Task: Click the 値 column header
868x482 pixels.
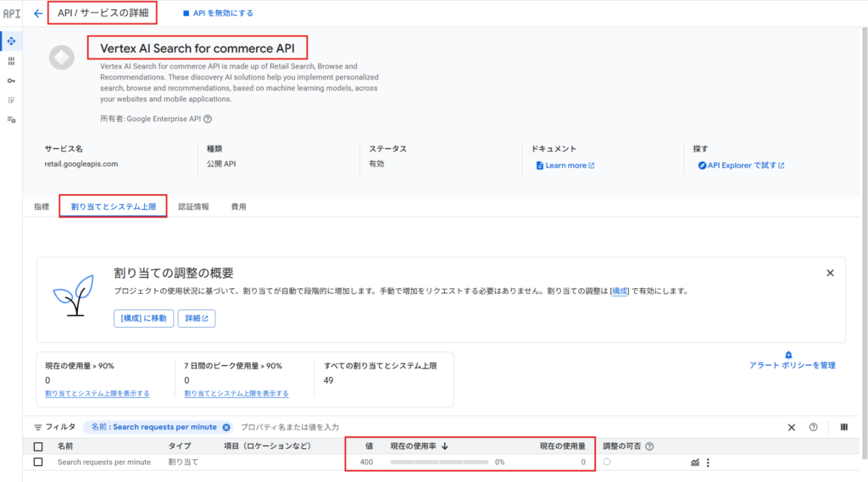Action: coord(370,446)
